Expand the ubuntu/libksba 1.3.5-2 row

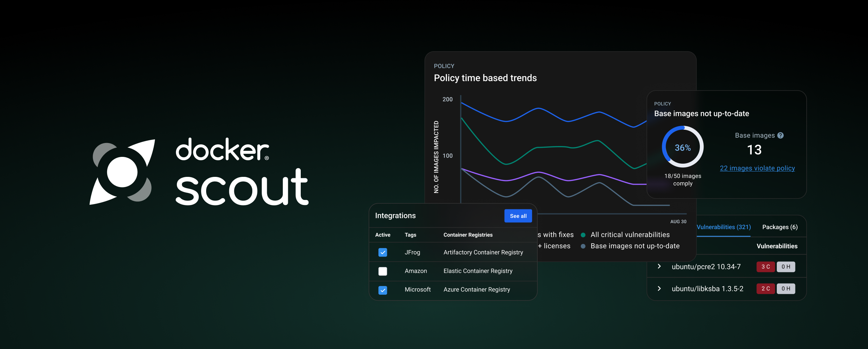[659, 288]
